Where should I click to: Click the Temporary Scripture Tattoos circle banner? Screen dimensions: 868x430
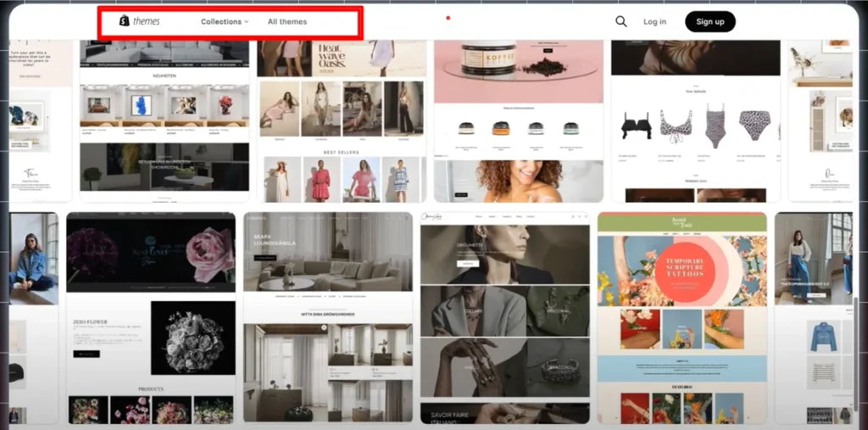(687, 271)
